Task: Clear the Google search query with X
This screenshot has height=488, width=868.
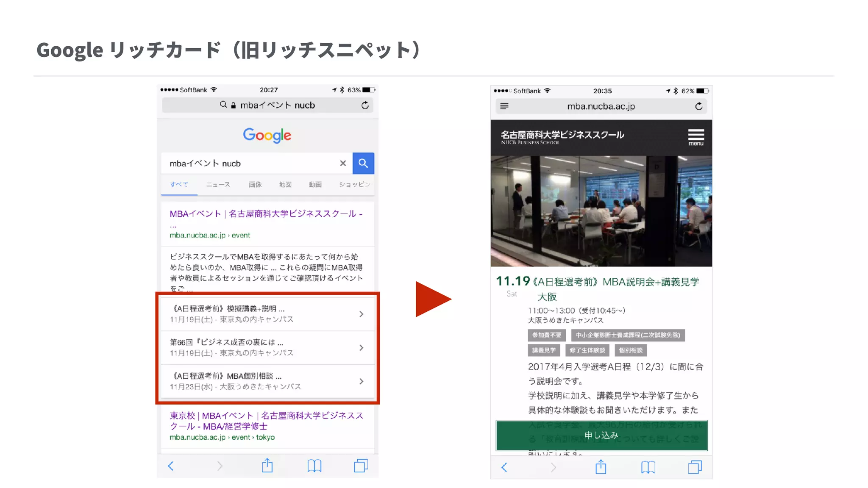Action: pos(343,163)
